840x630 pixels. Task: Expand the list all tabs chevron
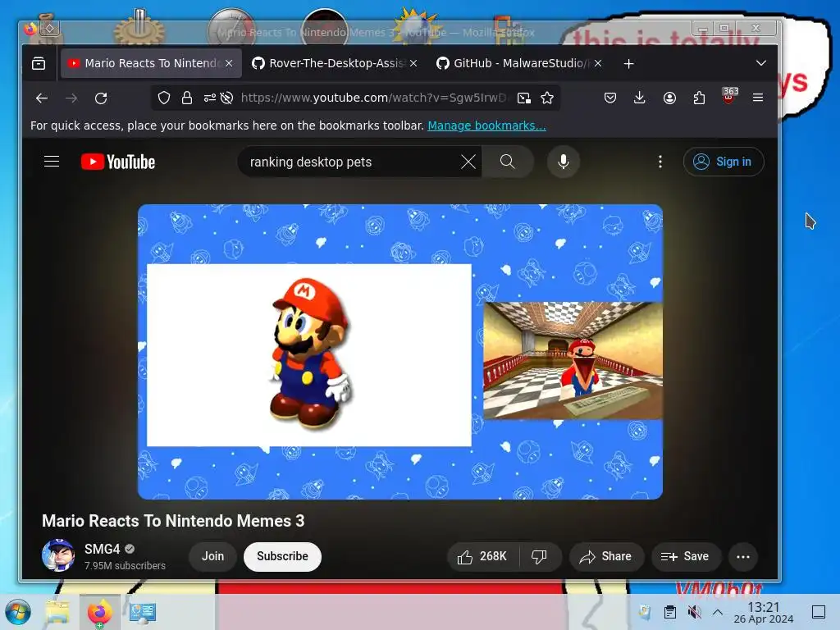[760, 63]
